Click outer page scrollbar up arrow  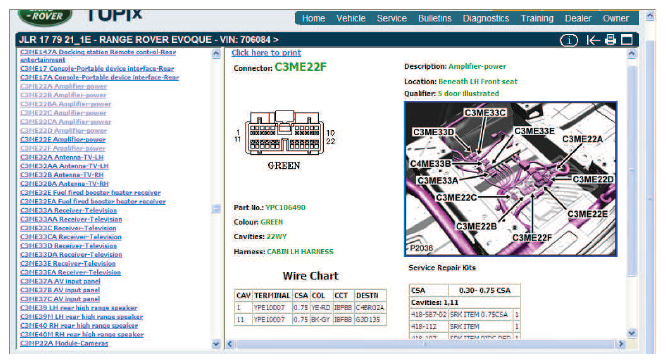coord(650,17)
